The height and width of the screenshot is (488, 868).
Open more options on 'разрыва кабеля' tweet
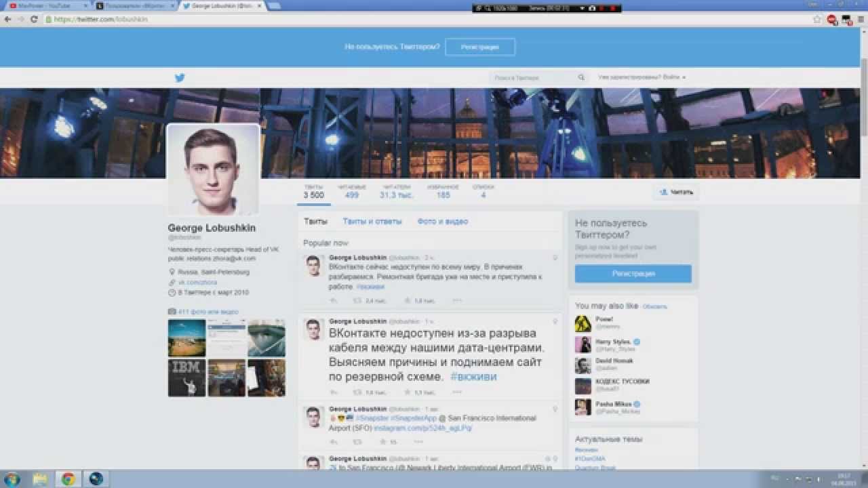[457, 392]
